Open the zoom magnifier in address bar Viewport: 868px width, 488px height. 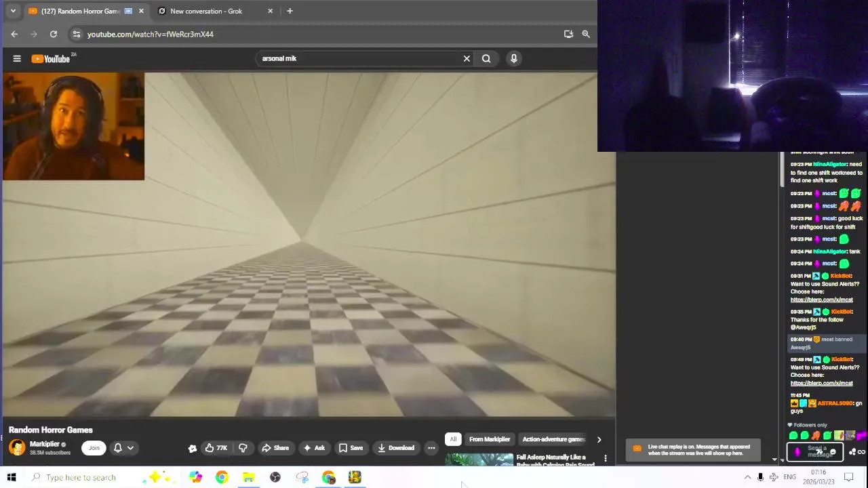(586, 34)
